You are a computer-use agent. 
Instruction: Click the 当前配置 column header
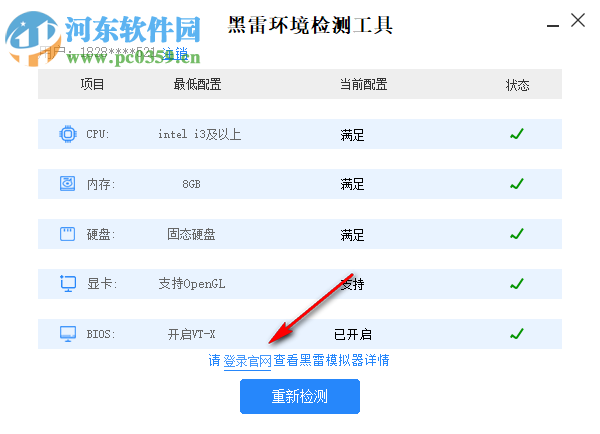pyautogui.click(x=364, y=84)
